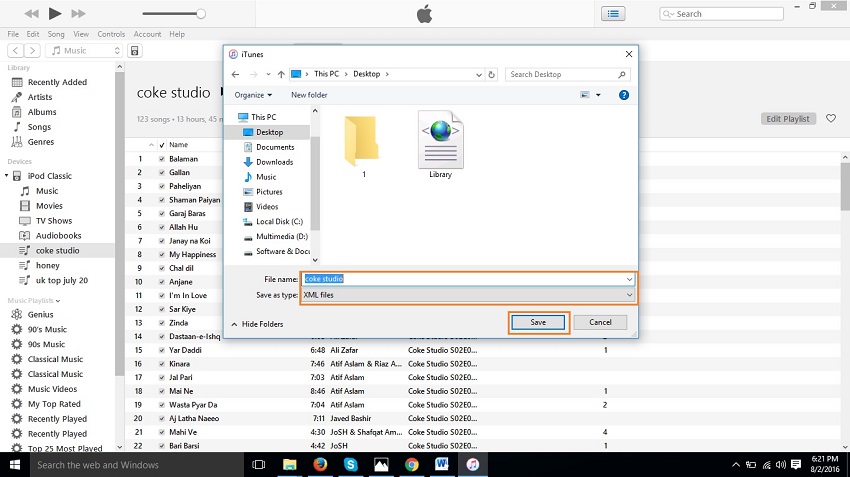This screenshot has width=850, height=477.
Task: Click the heart icon next to Edit Playlist
Action: 830,119
